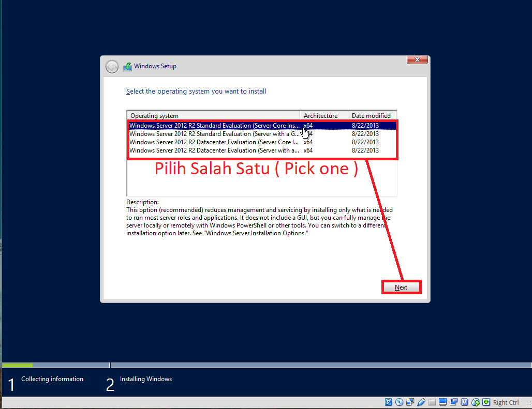
Task: Select Datacenter Evaluation (Server Core Installation) row
Action: [262, 142]
